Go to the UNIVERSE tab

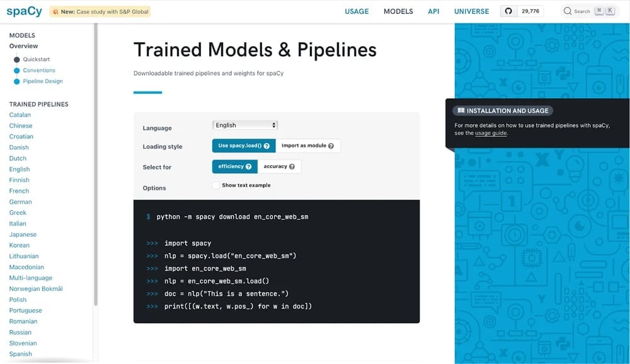(x=471, y=11)
